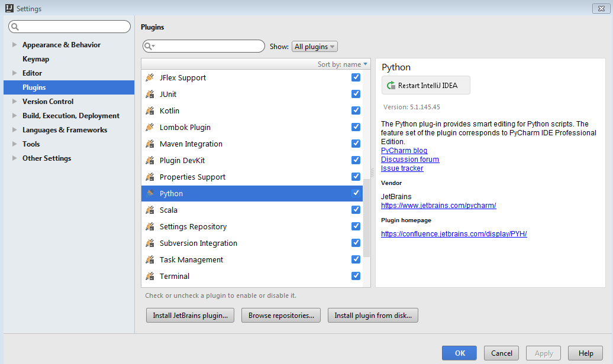The height and width of the screenshot is (364, 613).
Task: Click the Kotlin plugin icon
Action: [x=150, y=110]
